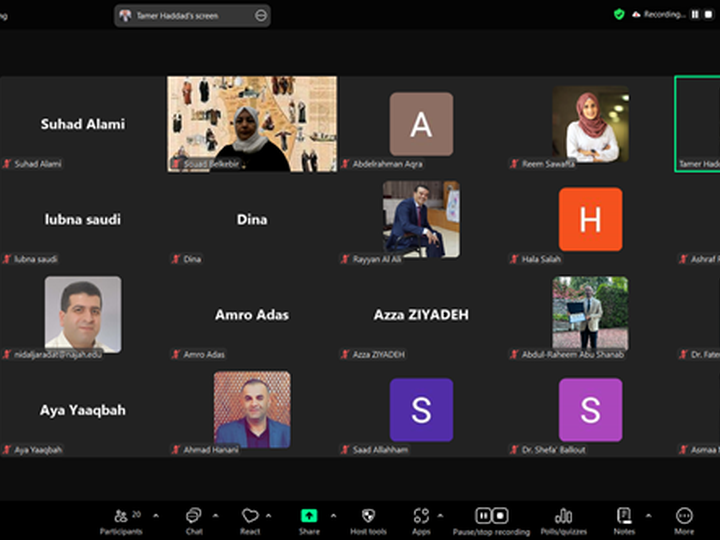Screen dimensions: 720x540
Task: Click muted mic icon beside Abdul-Raheem Abu Shanab
Action: click(x=514, y=354)
